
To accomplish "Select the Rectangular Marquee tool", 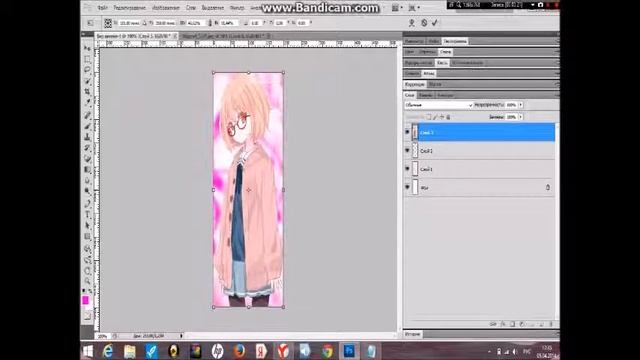I will point(87,59).
